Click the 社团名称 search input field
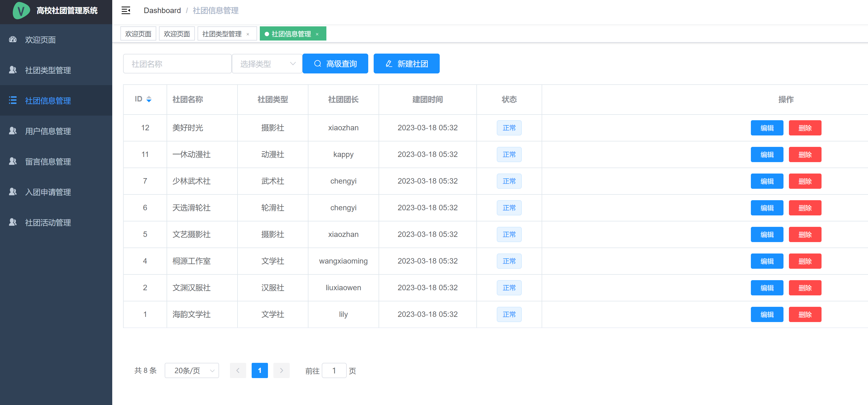 [177, 63]
